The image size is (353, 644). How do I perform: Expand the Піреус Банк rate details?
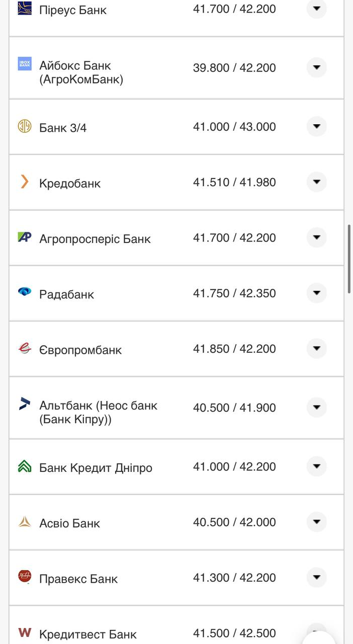point(316,9)
